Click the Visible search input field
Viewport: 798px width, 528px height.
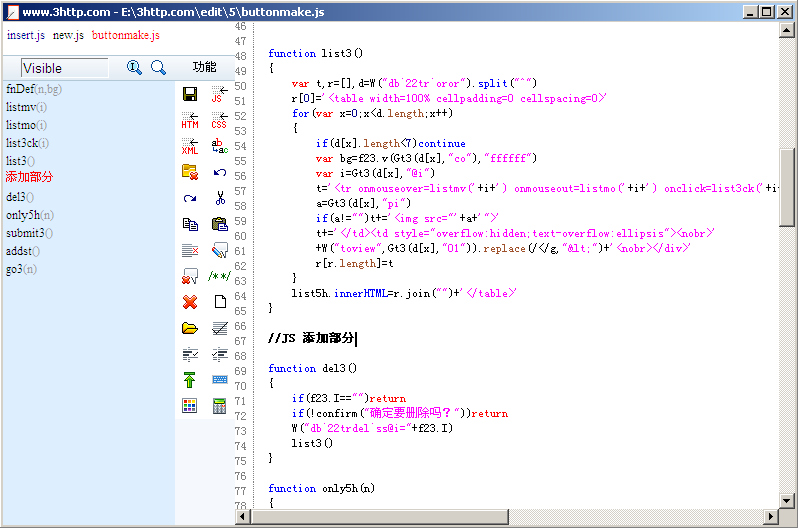tap(65, 68)
